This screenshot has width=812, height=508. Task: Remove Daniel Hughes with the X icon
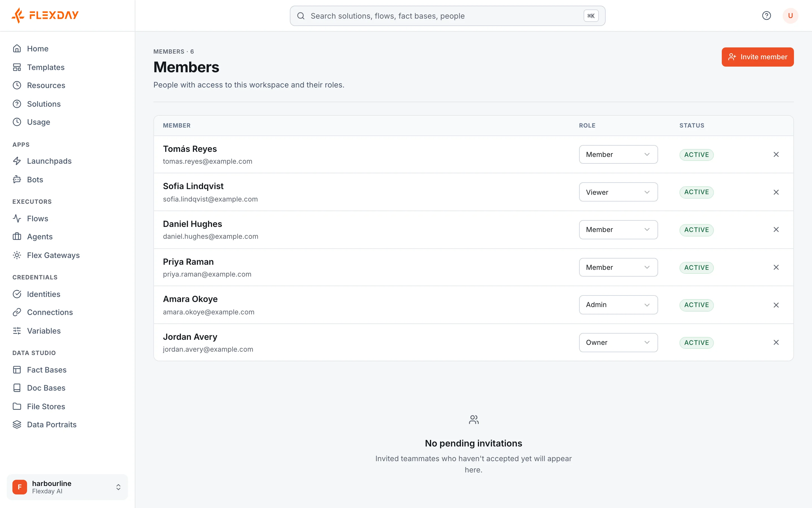(776, 229)
